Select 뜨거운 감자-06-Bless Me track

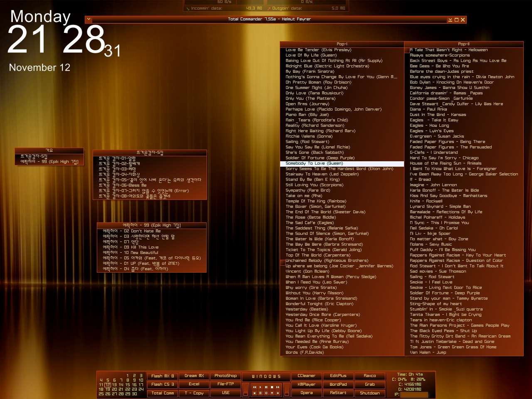150,185
